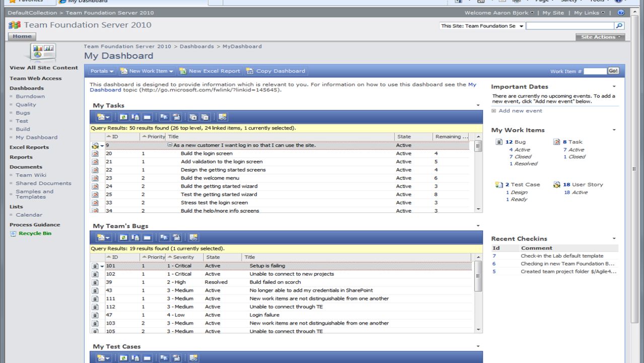This screenshot has height=363, width=644.
Task: Click work item icon for task 23
Action: point(95,178)
